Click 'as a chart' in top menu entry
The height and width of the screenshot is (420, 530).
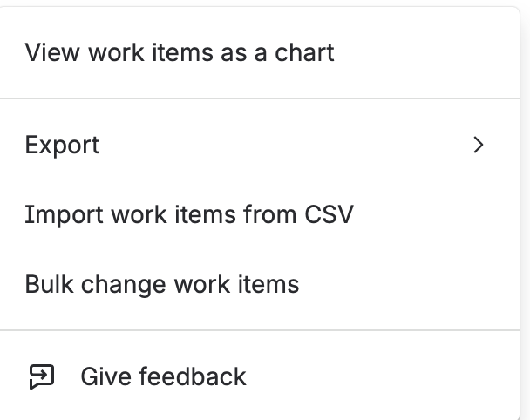pyautogui.click(x=277, y=52)
